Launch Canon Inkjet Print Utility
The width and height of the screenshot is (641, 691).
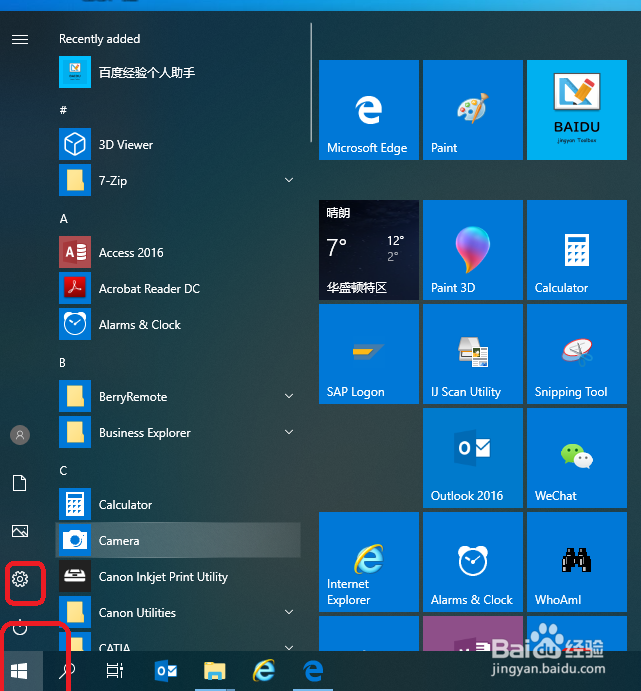coord(178,576)
